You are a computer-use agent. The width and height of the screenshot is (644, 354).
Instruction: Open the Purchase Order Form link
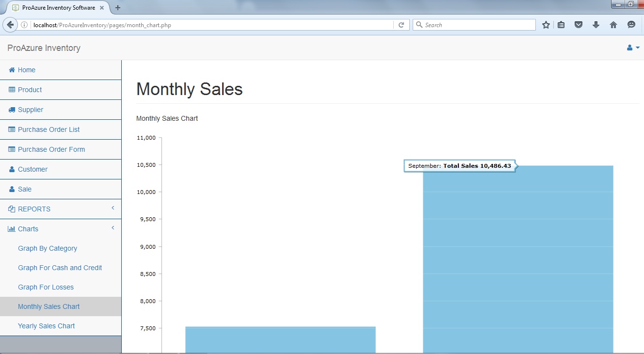pyautogui.click(x=51, y=149)
